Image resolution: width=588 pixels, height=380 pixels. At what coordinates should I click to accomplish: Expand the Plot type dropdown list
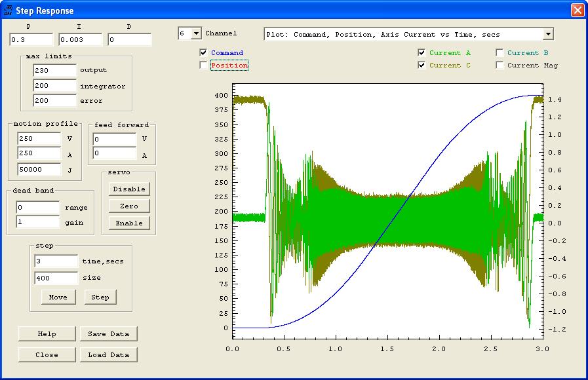548,34
